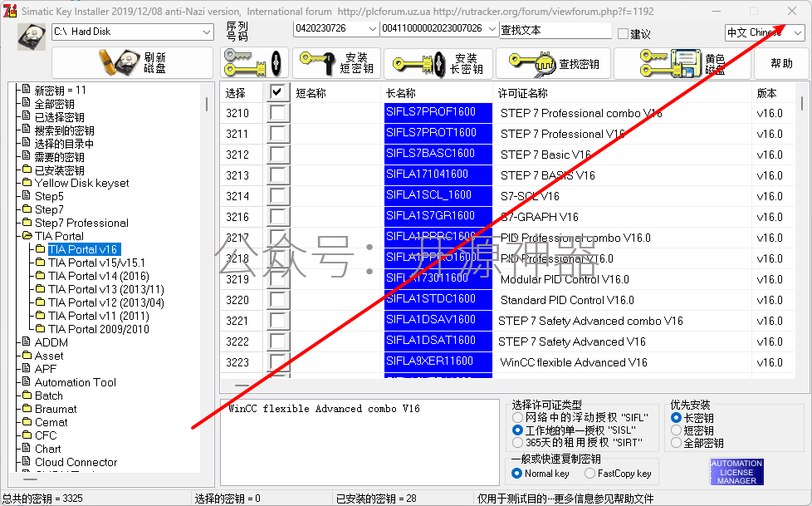Select the Cemat folder
812x506 pixels.
pyautogui.click(x=51, y=422)
